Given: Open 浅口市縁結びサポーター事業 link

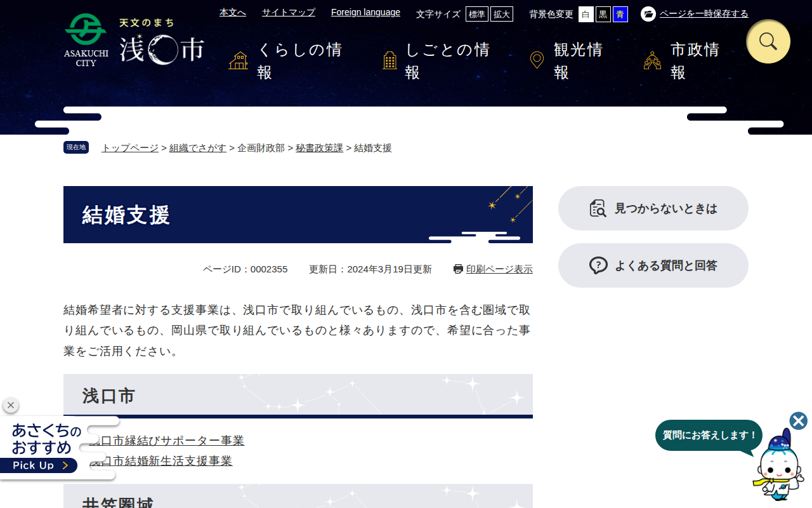Looking at the screenshot, I should click(166, 441).
